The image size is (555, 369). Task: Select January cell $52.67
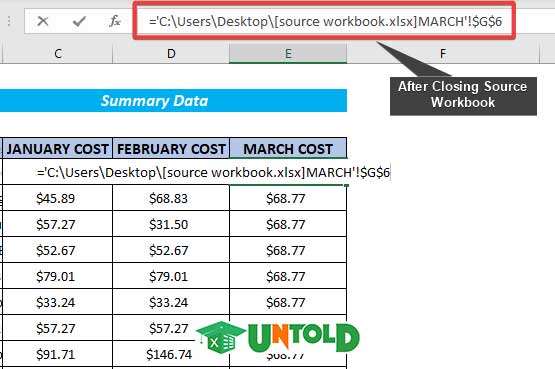[x=58, y=250]
